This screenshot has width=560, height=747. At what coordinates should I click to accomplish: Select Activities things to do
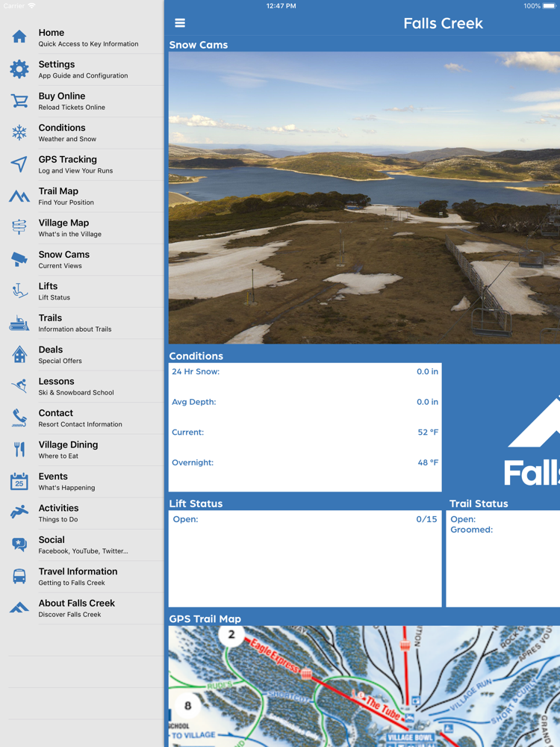(x=82, y=513)
